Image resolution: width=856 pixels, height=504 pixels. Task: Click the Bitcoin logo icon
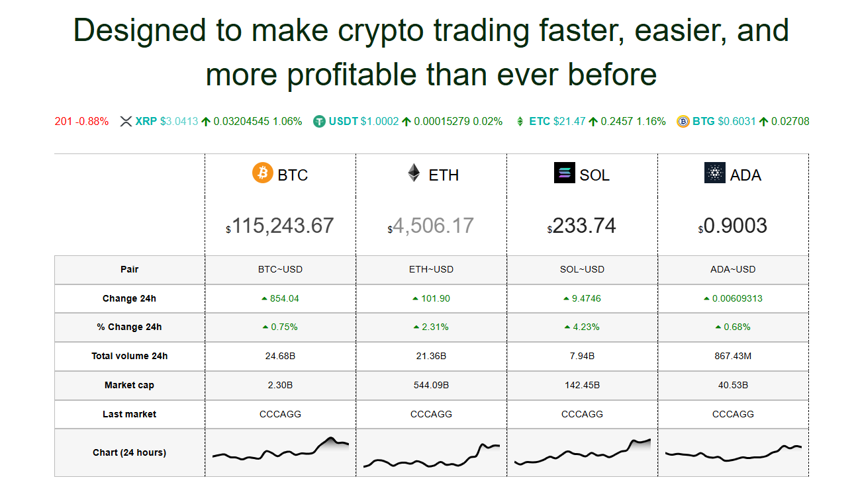(x=262, y=173)
